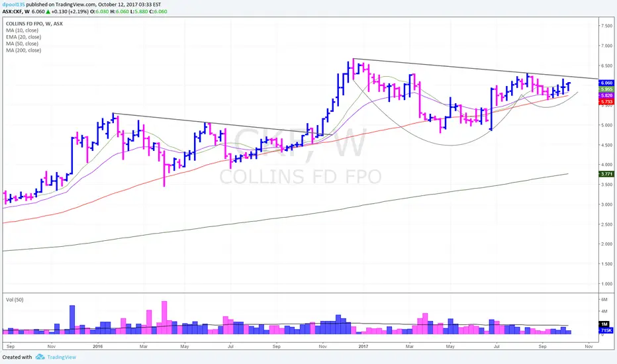
Task: Click the green 5.955 MA price tag
Action: coord(606,89)
